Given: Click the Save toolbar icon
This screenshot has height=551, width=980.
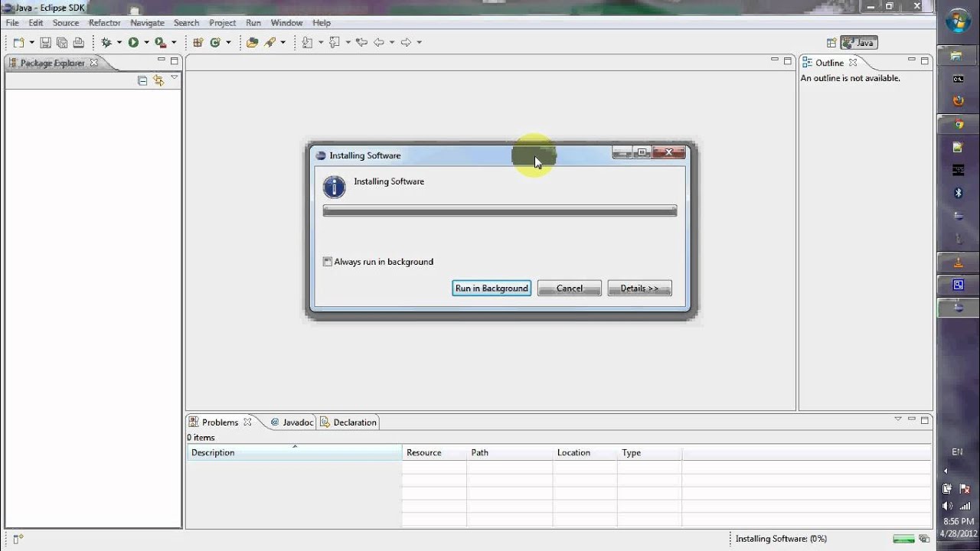Looking at the screenshot, I should [45, 43].
